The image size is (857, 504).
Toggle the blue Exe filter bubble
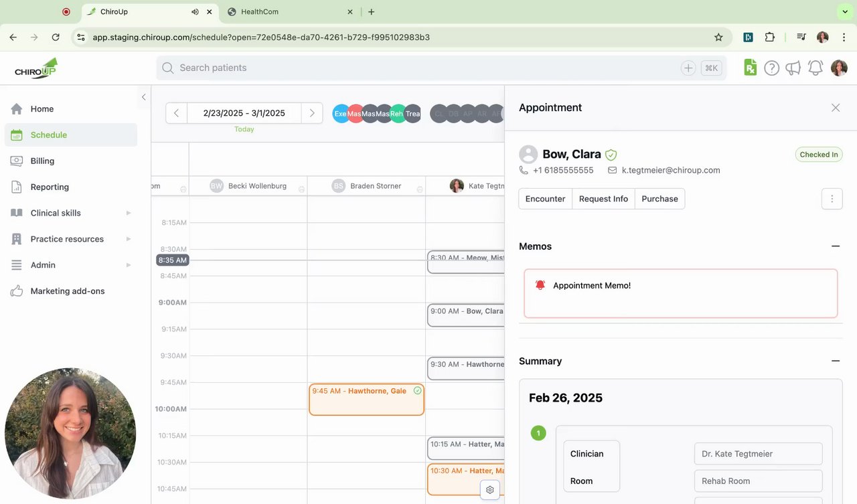[x=341, y=114]
